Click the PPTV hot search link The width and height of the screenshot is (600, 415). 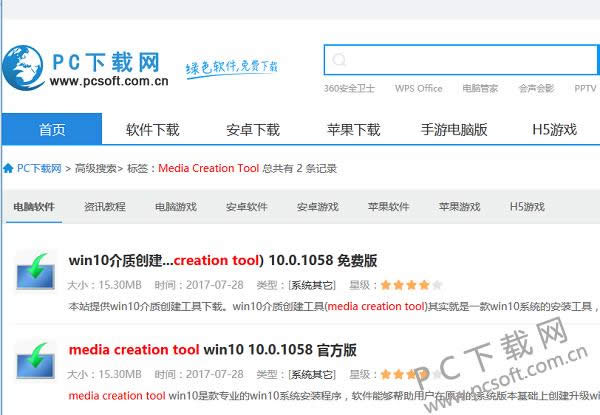coord(585,88)
